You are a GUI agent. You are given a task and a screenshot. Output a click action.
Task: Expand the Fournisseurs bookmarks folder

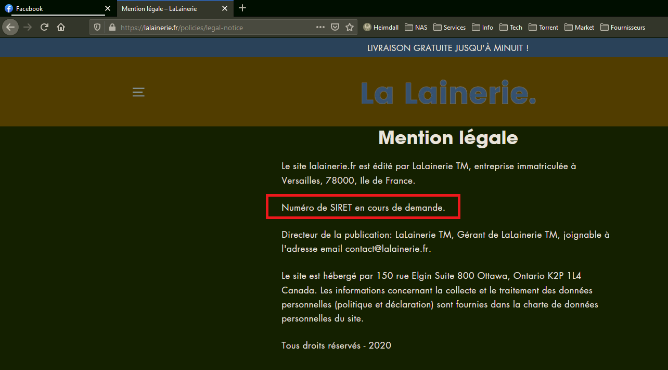point(622,27)
